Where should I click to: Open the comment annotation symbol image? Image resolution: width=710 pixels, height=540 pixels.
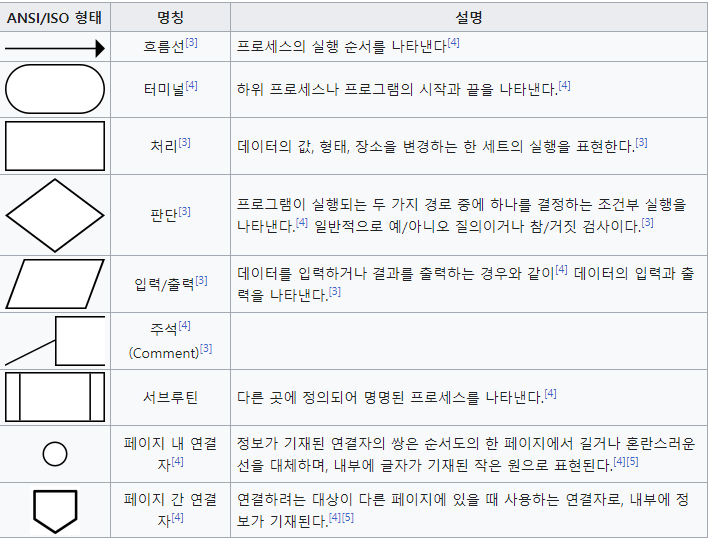pyautogui.click(x=55, y=340)
